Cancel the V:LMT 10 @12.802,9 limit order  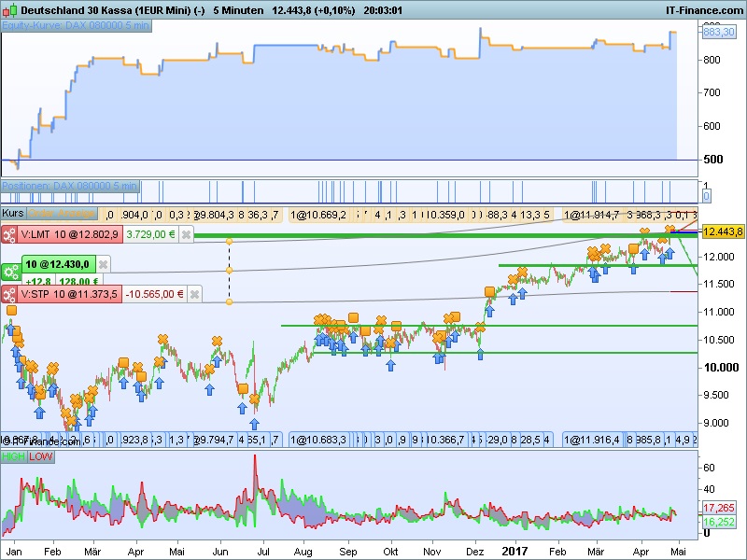click(186, 235)
